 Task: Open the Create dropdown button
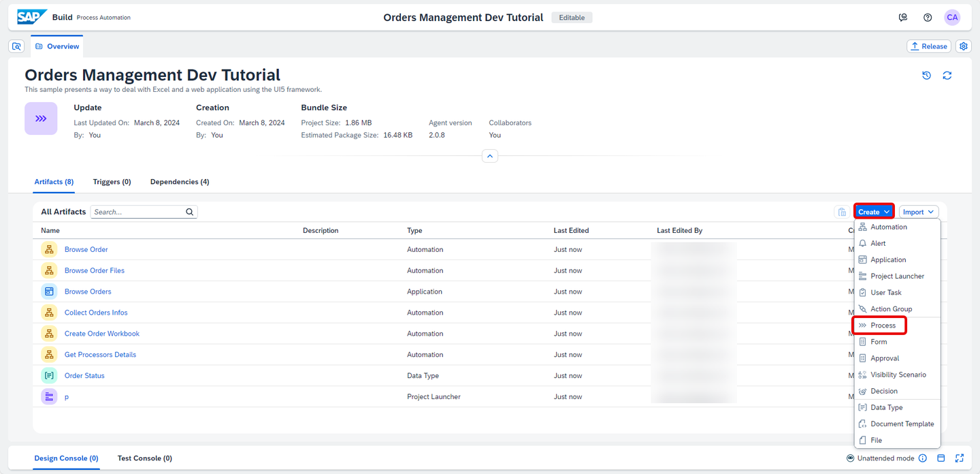point(874,212)
